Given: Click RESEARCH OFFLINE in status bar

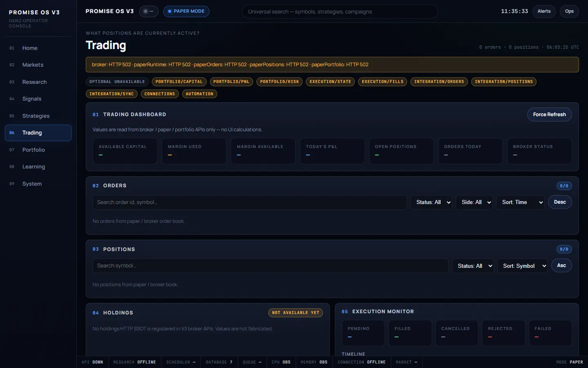Looking at the screenshot, I should pos(134,362).
